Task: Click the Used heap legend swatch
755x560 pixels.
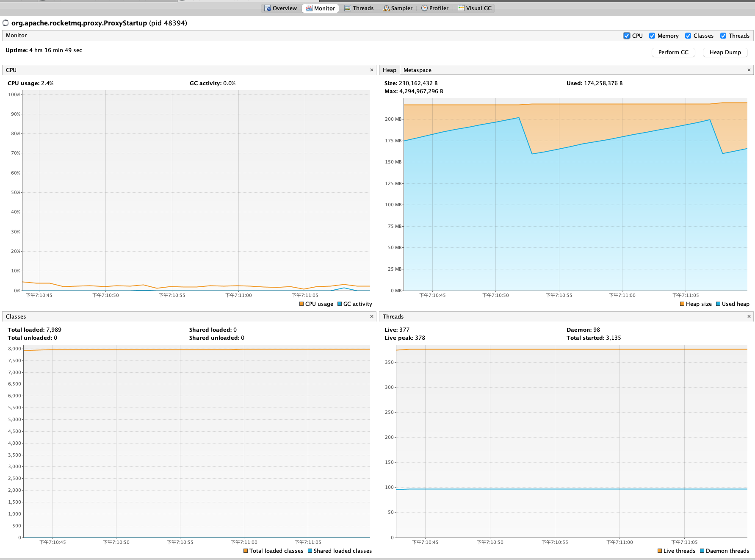Action: tap(718, 304)
